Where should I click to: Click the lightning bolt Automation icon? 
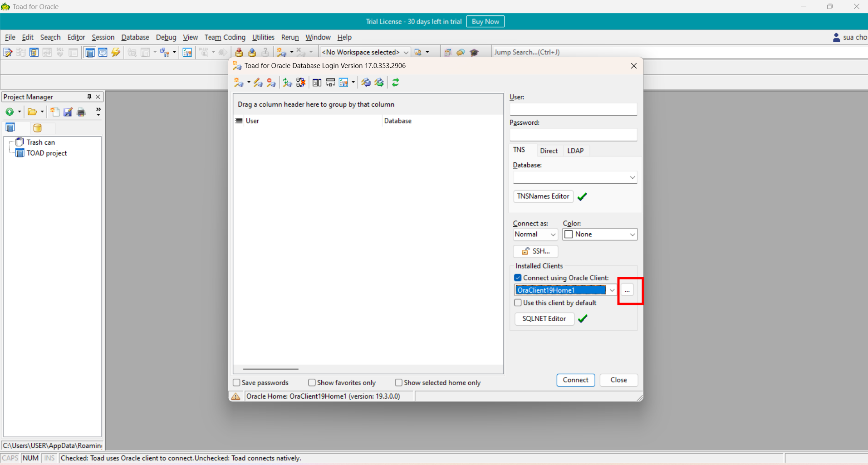pos(116,52)
